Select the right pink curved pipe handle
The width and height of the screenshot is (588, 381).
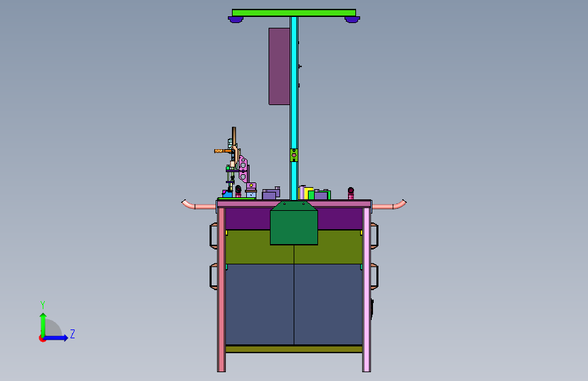coord(389,205)
